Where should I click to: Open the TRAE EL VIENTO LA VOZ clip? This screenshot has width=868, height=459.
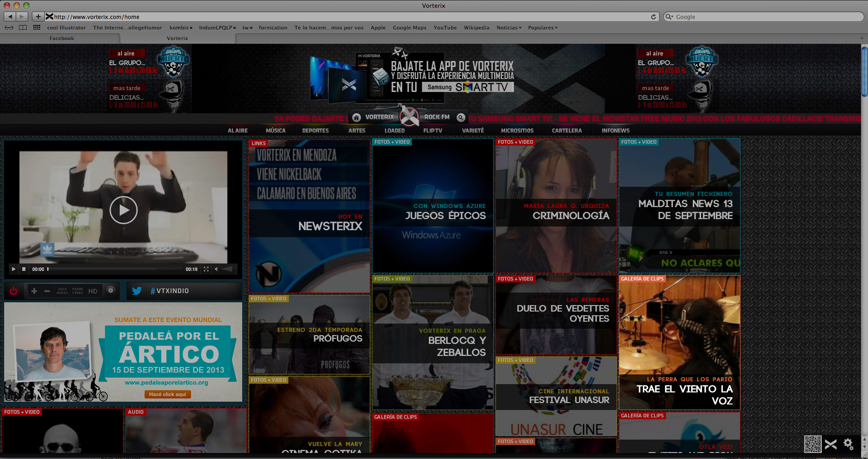pyautogui.click(x=679, y=342)
